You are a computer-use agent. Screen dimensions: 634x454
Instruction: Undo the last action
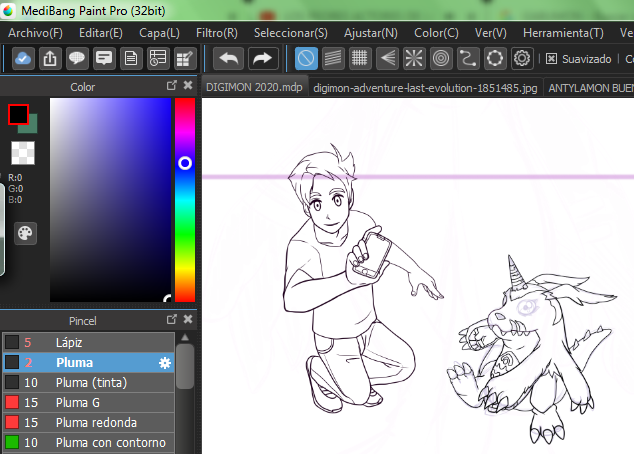(x=228, y=59)
